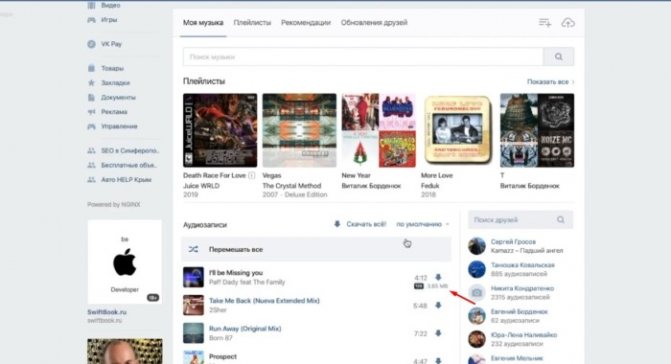Click the shuffle icon beside Перемешать все
The height and width of the screenshot is (364, 671).
point(193,249)
